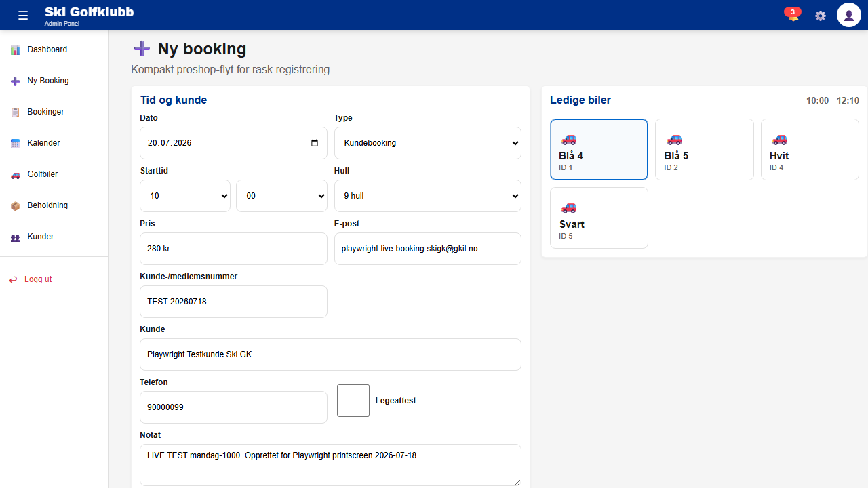Click the Kunde name input field

click(x=330, y=354)
